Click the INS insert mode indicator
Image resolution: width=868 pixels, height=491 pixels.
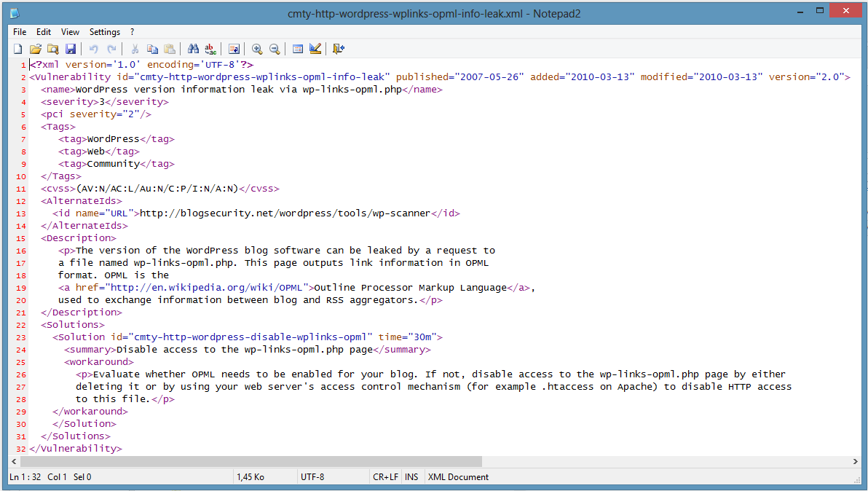tap(411, 476)
